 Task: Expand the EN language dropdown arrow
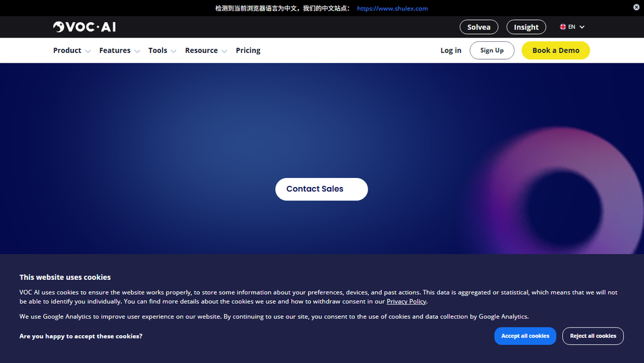pos(582,27)
